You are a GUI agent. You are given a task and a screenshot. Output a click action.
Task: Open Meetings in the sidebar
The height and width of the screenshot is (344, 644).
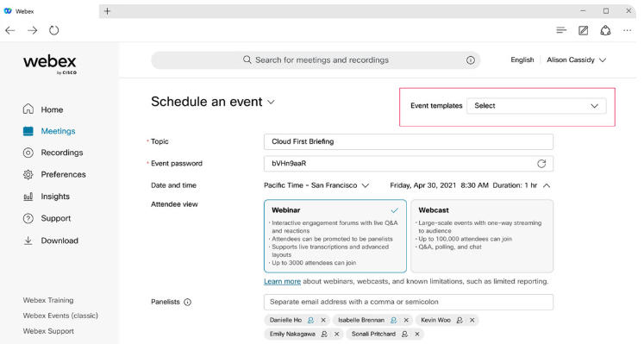(x=49, y=131)
